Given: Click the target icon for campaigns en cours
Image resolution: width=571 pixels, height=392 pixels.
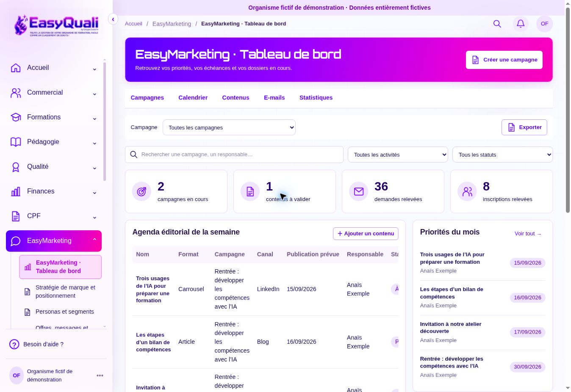Looking at the screenshot, I should 141,192.
